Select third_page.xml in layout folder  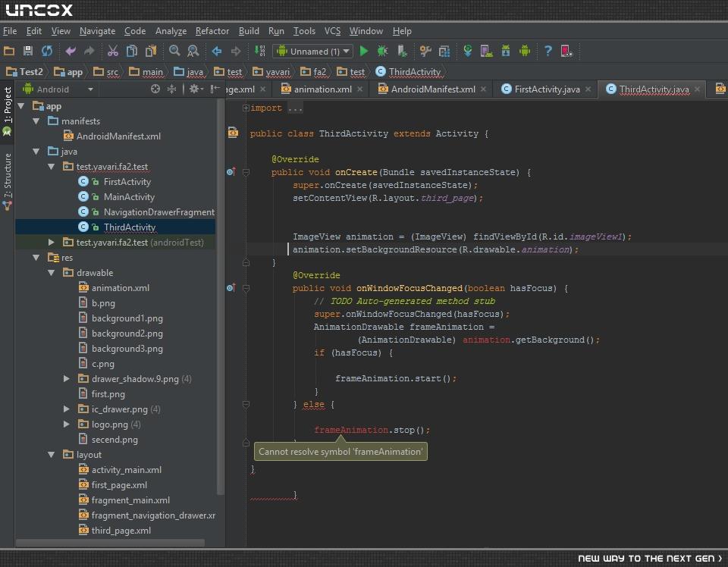coord(121,531)
